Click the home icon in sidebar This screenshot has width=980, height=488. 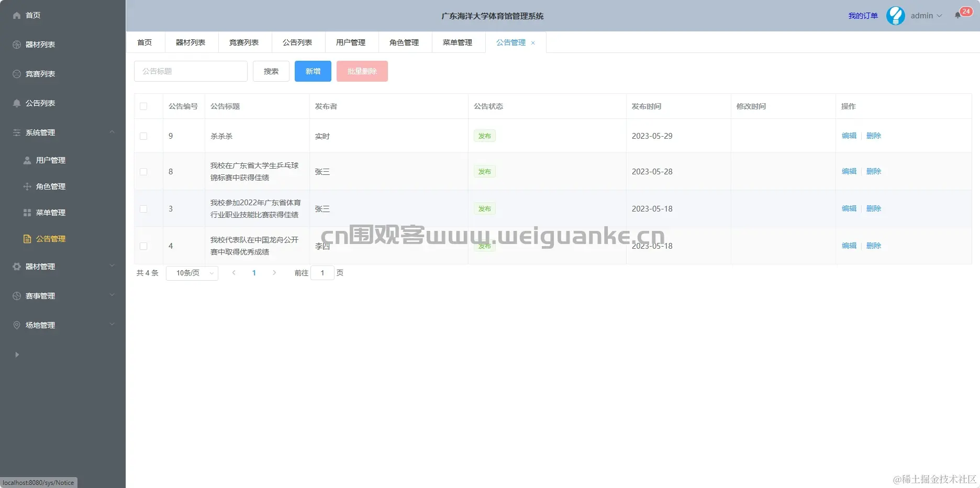[x=17, y=15]
